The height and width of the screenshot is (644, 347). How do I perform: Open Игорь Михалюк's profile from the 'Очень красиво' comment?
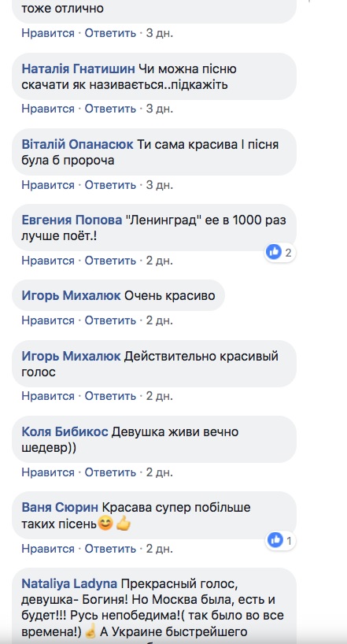coord(71,296)
